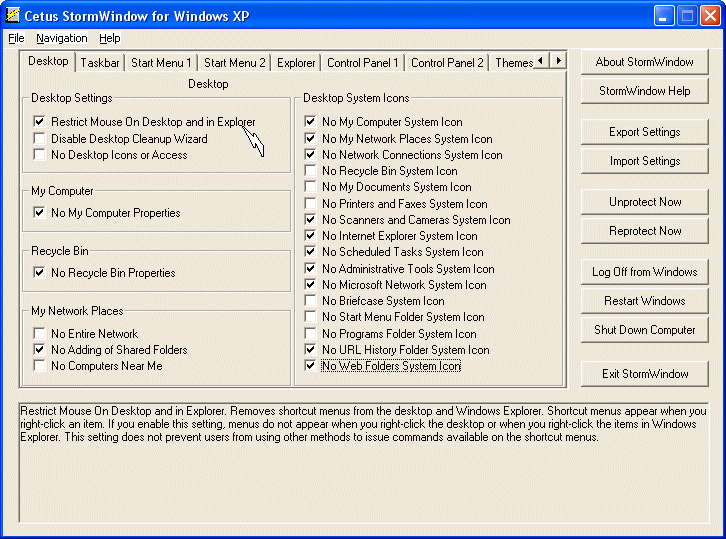The width and height of the screenshot is (726, 539).
Task: Click Unprotect Now button
Action: click(645, 202)
